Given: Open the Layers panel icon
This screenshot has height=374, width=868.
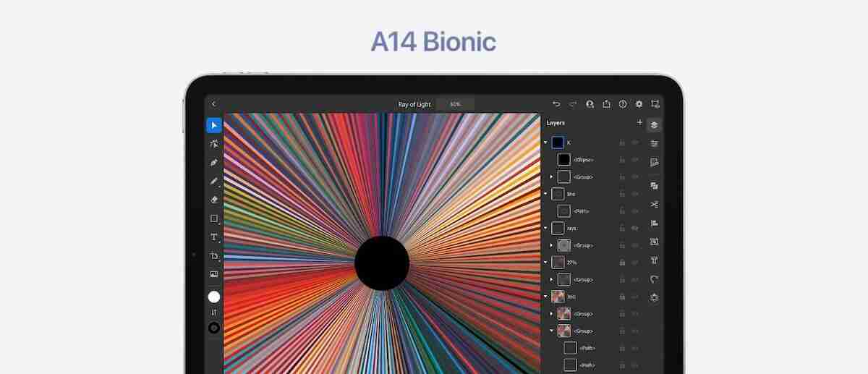Looking at the screenshot, I should [654, 124].
